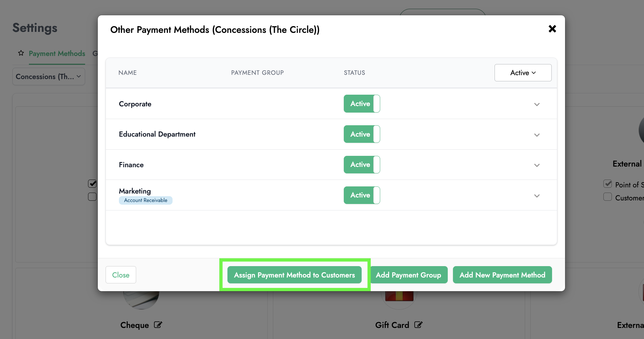Expand the Corporate row chevron
The image size is (644, 339).
[537, 104]
